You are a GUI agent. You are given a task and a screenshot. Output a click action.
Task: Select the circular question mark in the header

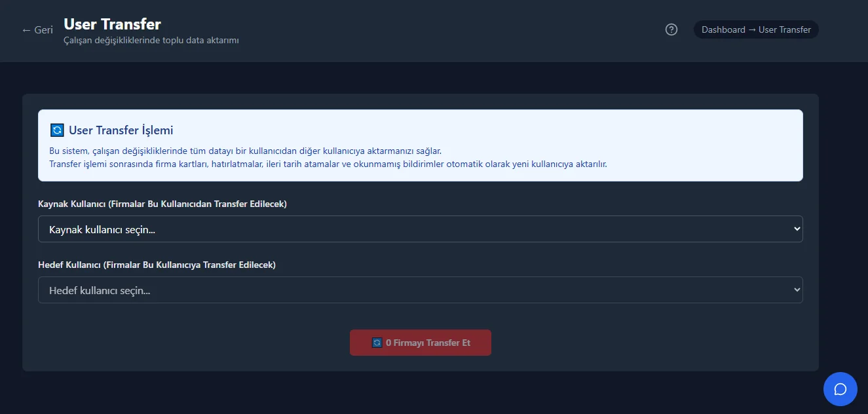pos(671,29)
